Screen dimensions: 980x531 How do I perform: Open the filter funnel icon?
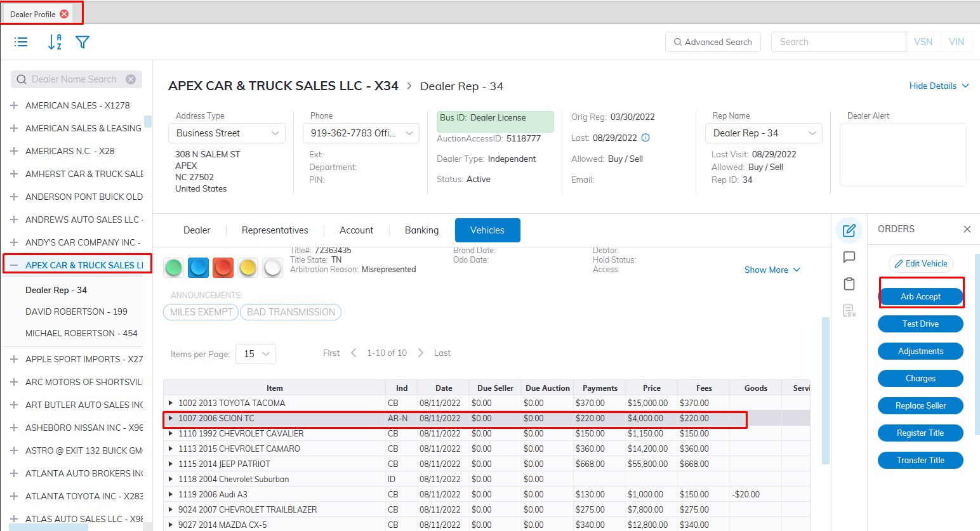tap(83, 42)
